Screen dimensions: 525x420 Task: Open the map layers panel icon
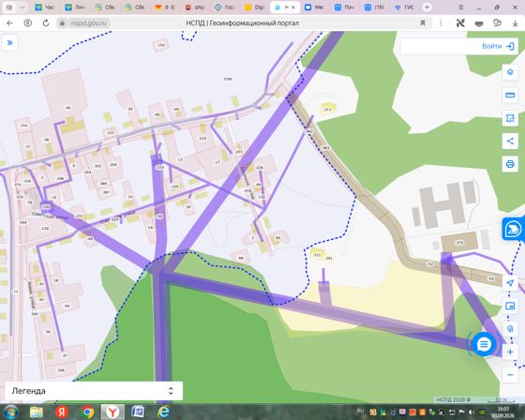[x=510, y=72]
